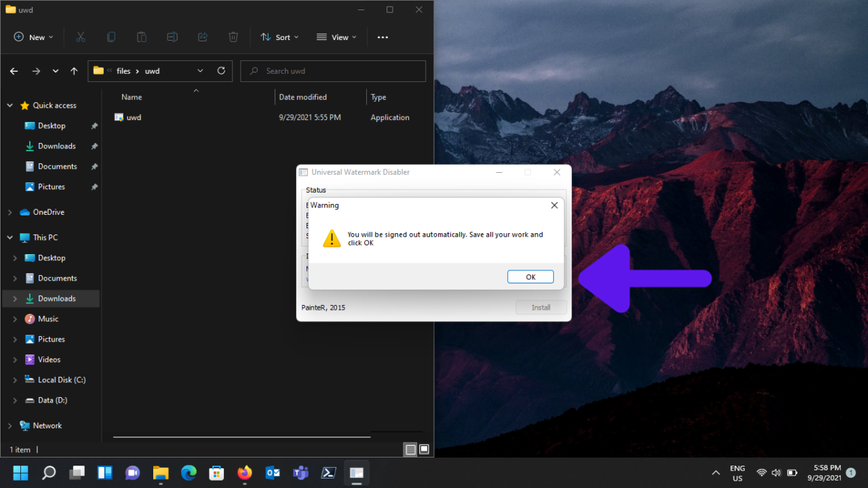Click the Rename icon
868x488 pixels.
[172, 37]
